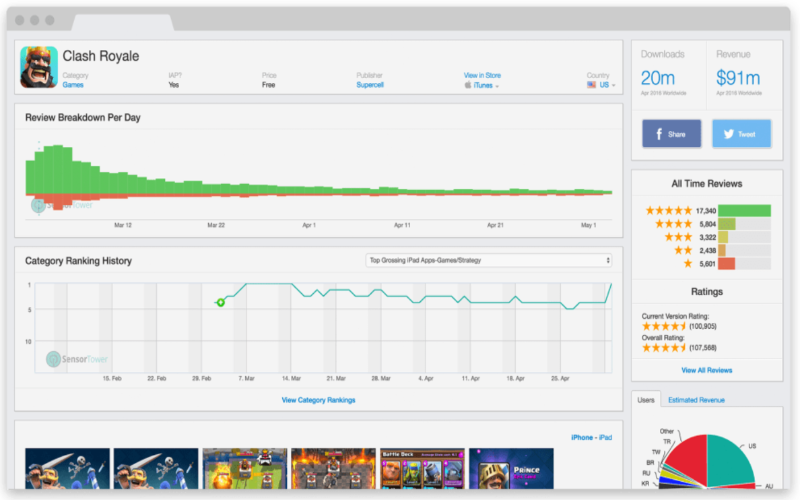Click the five-star reviews bar
This screenshot has height=500, width=800.
(x=744, y=211)
